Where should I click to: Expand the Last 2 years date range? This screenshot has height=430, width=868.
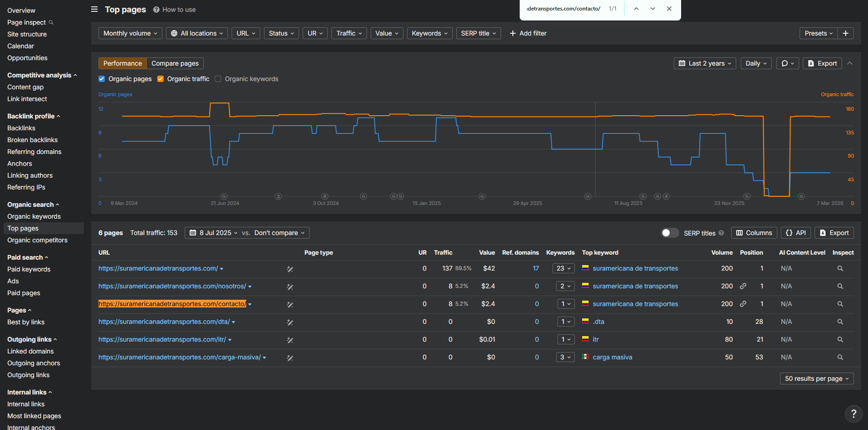(705, 63)
